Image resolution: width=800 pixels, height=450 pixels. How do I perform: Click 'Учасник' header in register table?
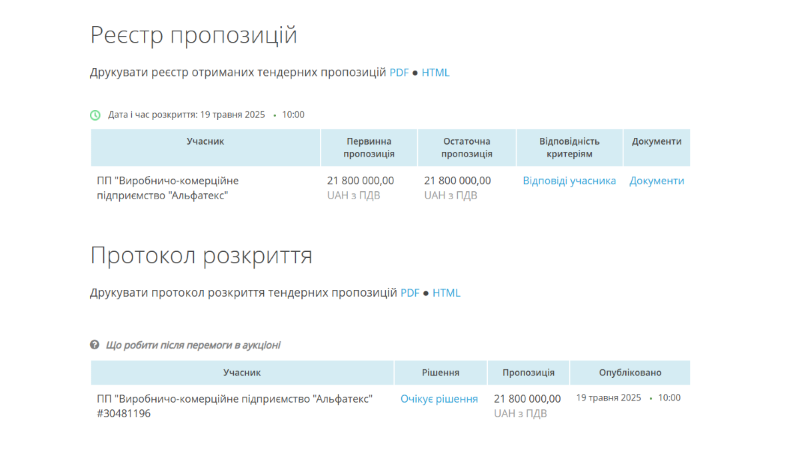pos(205,147)
